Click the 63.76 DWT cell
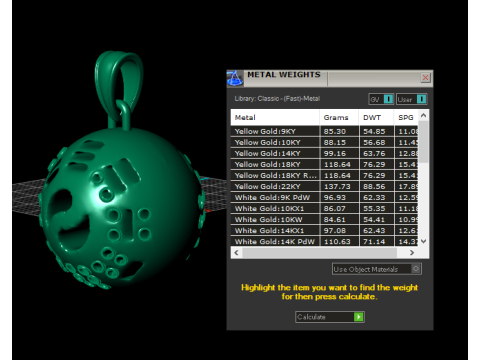The height and width of the screenshot is (360, 480). [377, 153]
